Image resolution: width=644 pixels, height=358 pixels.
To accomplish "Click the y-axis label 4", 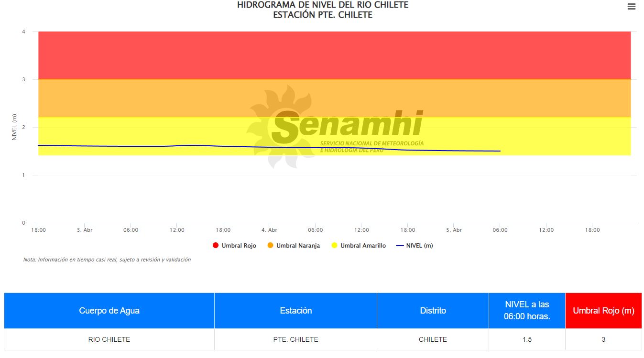I will point(23,32).
